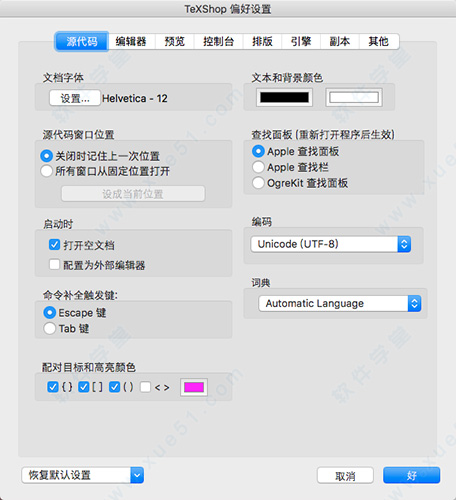Viewport: 456px width, 500px height.
Task: Click the 设置... font button
Action: [x=75, y=98]
